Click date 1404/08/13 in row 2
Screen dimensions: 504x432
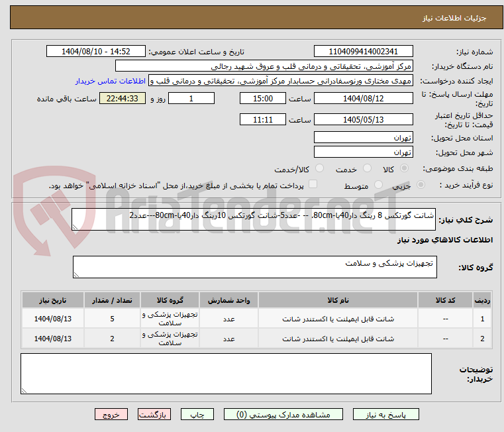click(53, 339)
